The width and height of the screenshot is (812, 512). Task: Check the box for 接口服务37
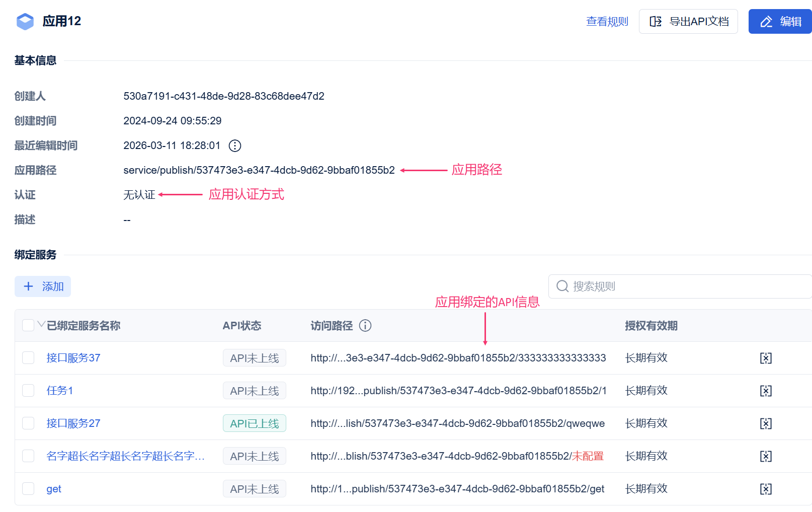click(28, 358)
